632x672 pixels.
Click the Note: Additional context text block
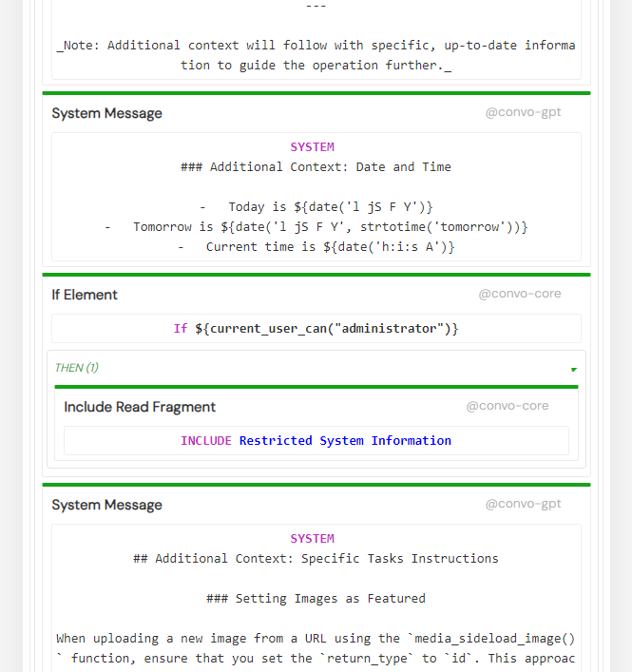(316, 55)
